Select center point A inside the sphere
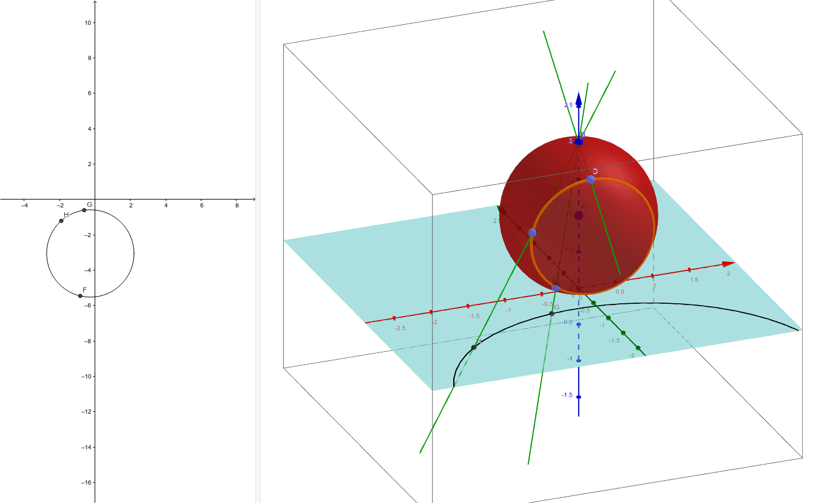 [x=579, y=215]
